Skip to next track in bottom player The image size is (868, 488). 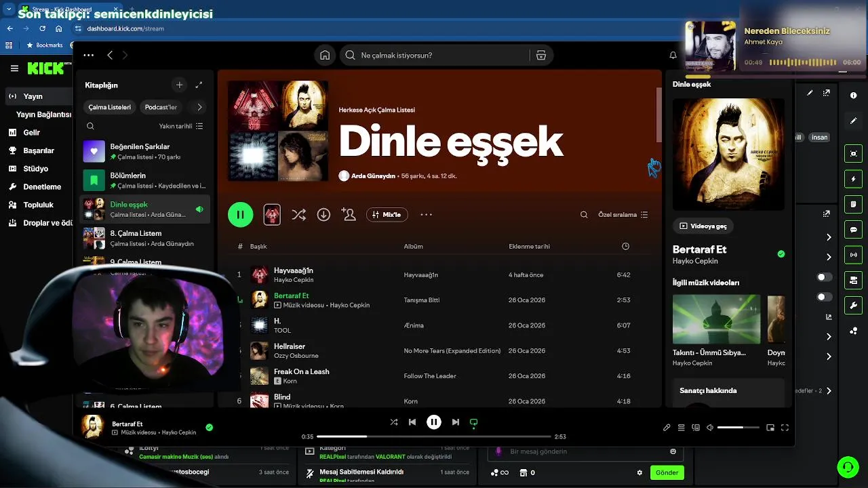coord(456,422)
